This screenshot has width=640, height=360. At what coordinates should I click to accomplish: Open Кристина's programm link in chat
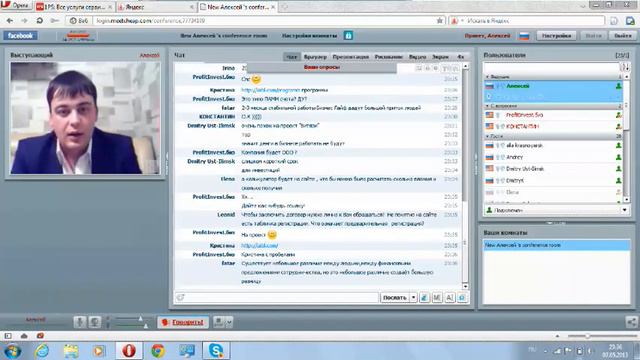coord(271,90)
